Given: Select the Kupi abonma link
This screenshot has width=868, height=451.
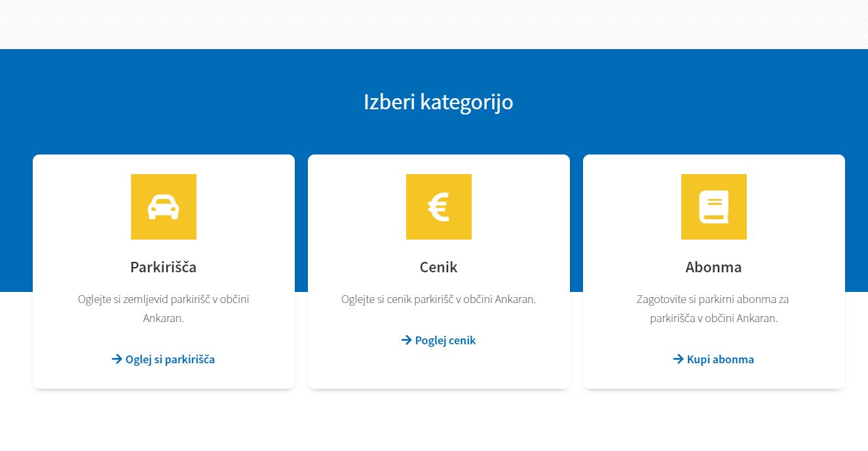Looking at the screenshot, I should click(x=714, y=359).
